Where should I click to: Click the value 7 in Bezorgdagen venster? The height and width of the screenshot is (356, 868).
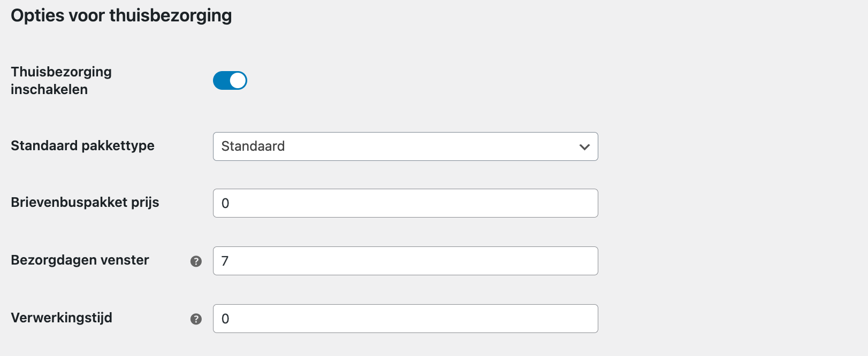pos(225,261)
